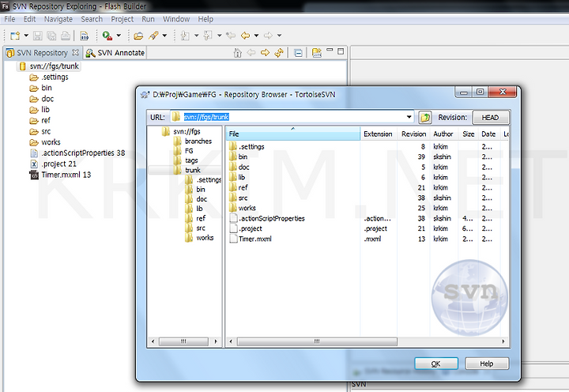Click the Next Annotation toolbar icon
Viewport: 569px width, 392px height.
click(x=185, y=36)
